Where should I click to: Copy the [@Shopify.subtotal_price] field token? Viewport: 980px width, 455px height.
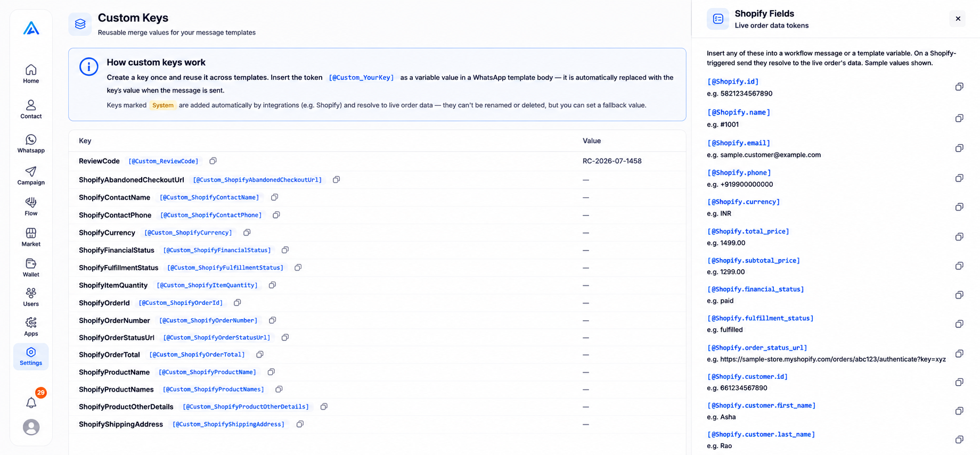[959, 266]
